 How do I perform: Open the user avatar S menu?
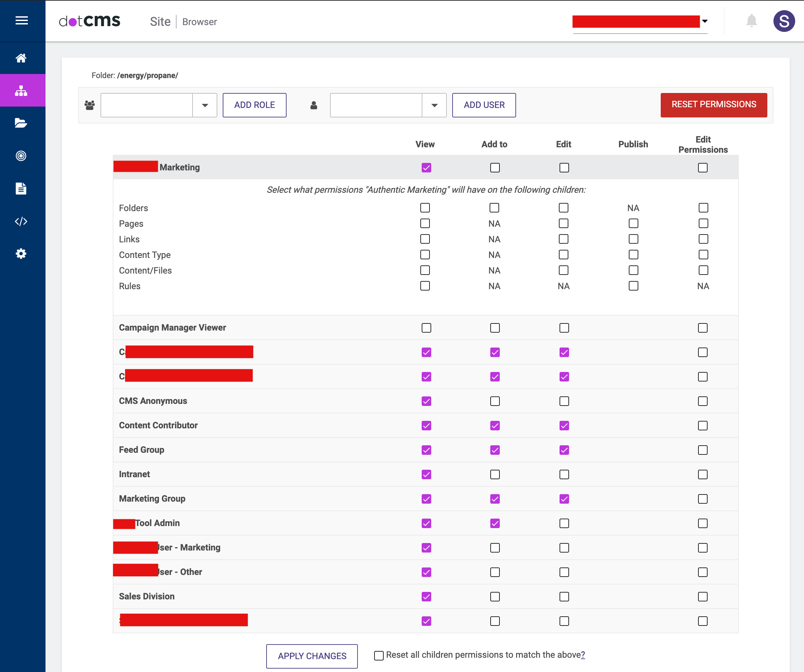point(784,21)
